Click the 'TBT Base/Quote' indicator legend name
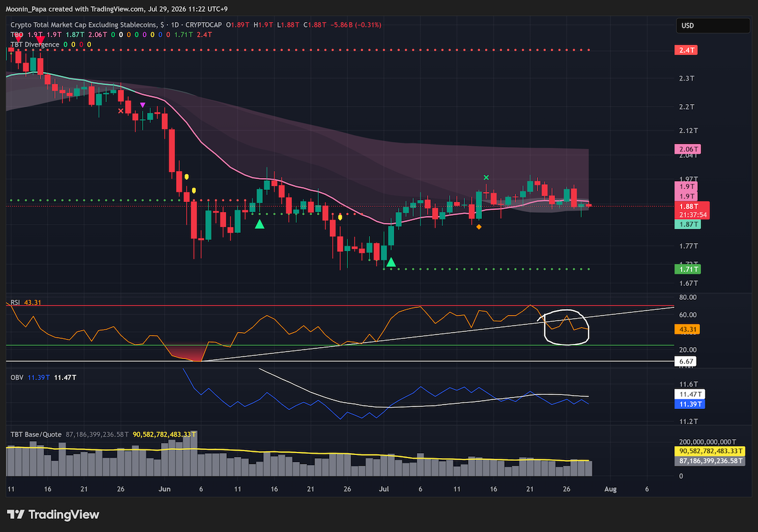Screen dimensions: 758x532 [36, 435]
